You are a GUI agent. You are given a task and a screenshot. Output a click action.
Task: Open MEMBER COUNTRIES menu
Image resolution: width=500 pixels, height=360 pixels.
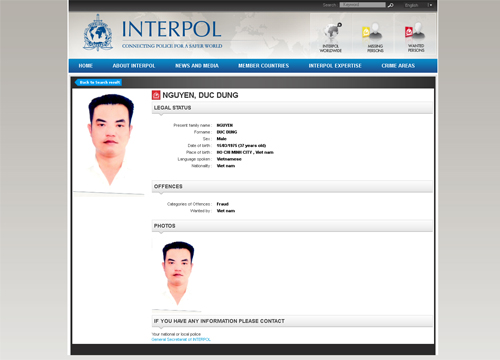(263, 66)
